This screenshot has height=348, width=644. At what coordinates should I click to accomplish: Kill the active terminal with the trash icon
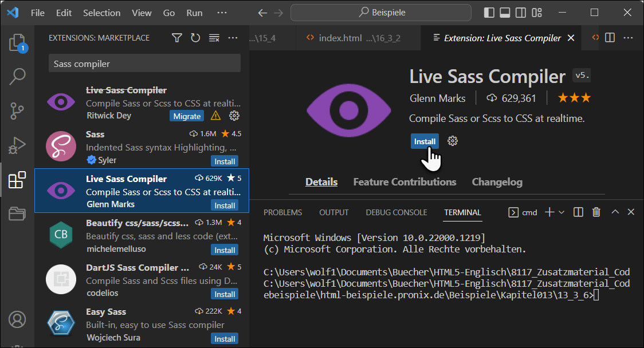(x=596, y=212)
